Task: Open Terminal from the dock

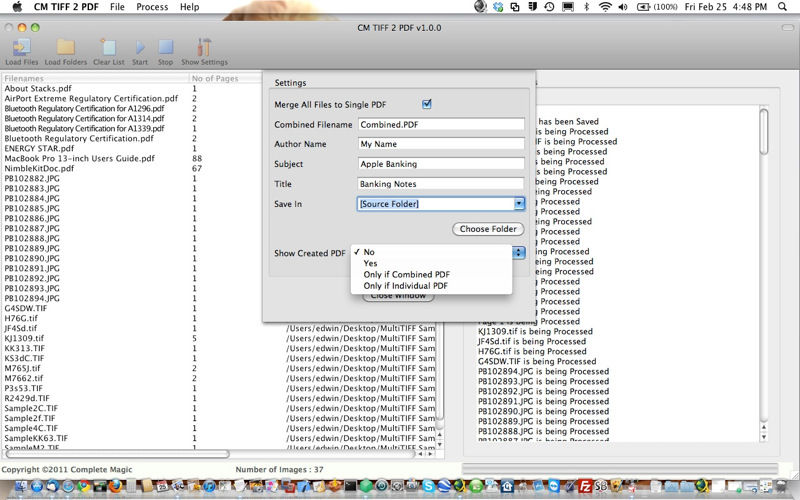Action: (351, 486)
